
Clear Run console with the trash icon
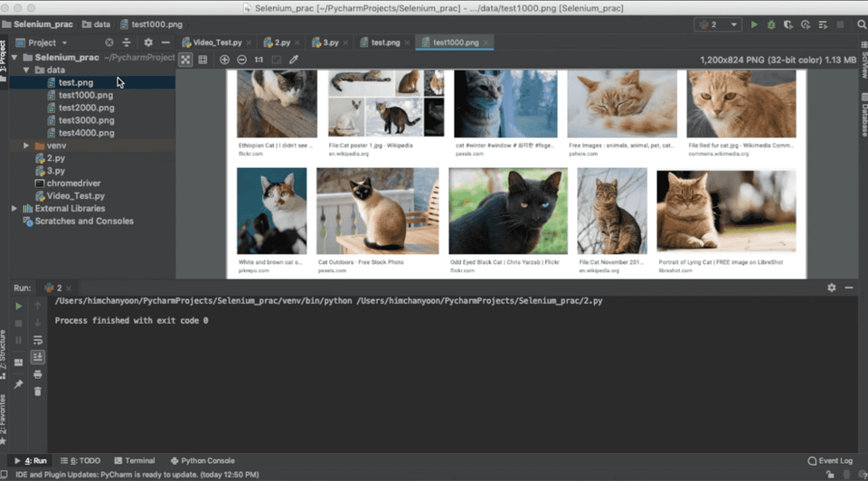pyautogui.click(x=38, y=391)
